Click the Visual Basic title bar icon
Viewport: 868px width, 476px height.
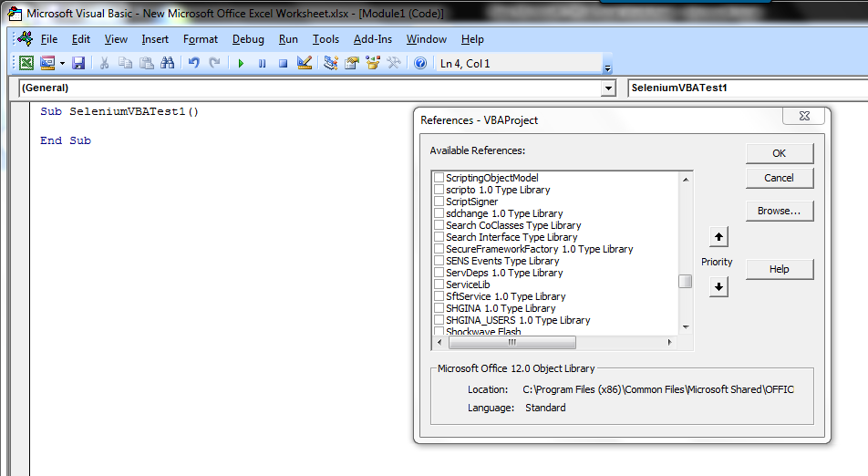tap(15, 14)
